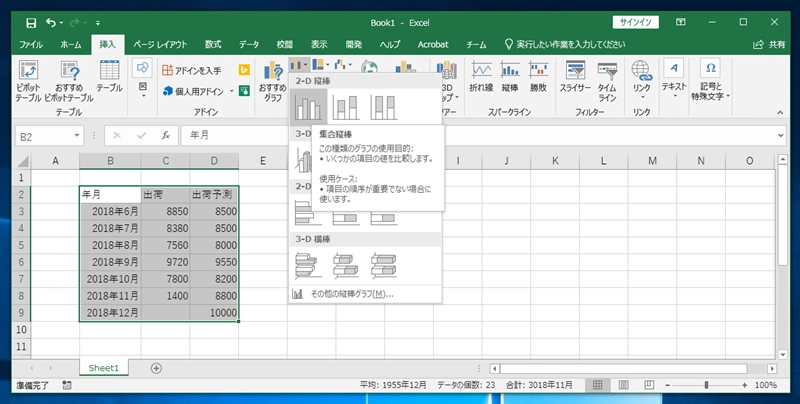This screenshot has height=404, width=800.
Task: Select cell containing 2018年10月
Action: click(x=110, y=279)
